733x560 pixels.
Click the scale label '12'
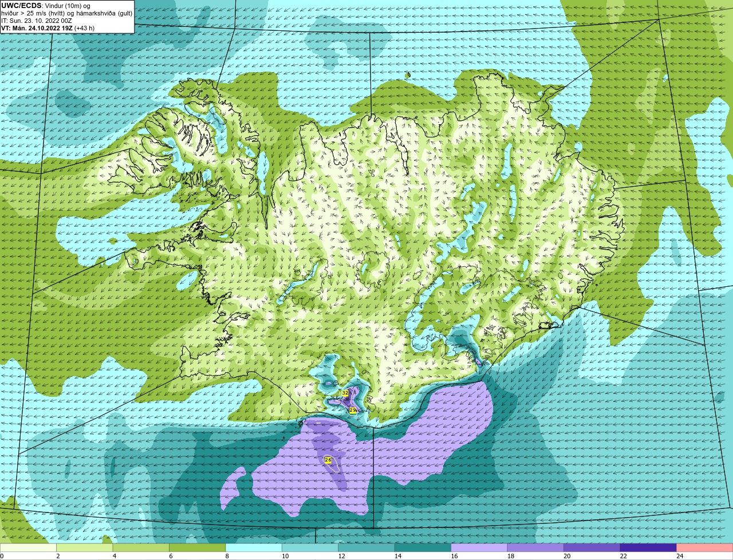point(341,556)
